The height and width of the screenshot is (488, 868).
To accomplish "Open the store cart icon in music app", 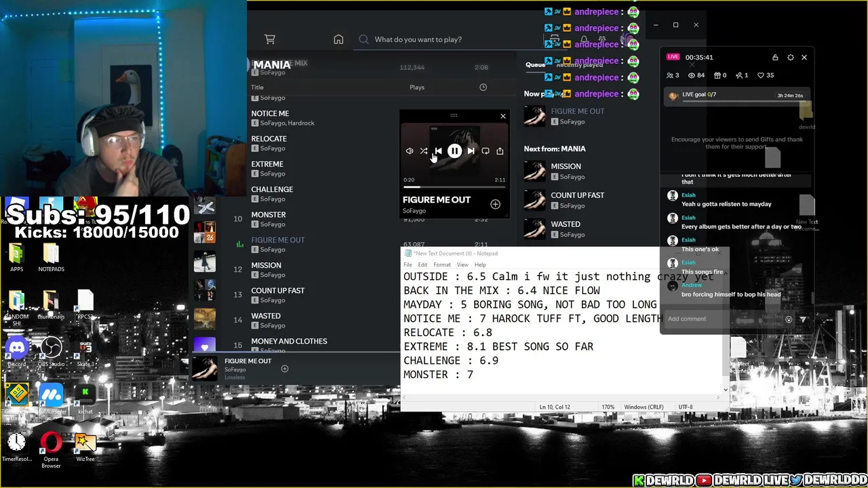I will coord(270,39).
